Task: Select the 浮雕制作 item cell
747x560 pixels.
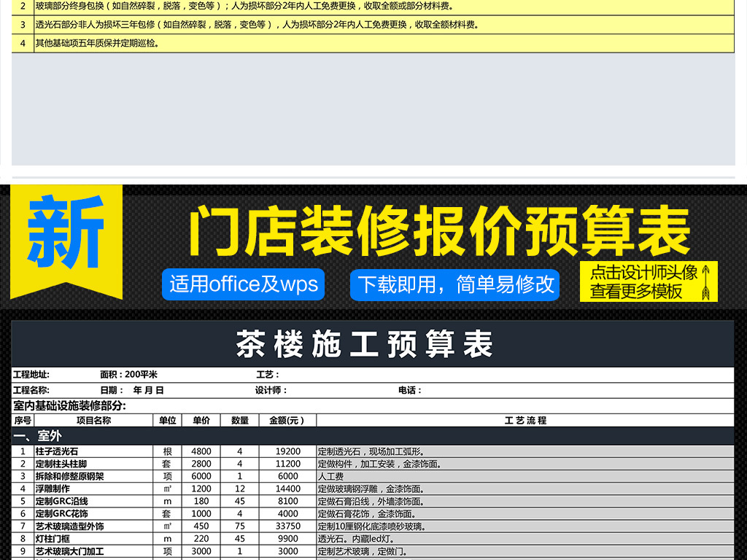Action: [x=93, y=489]
